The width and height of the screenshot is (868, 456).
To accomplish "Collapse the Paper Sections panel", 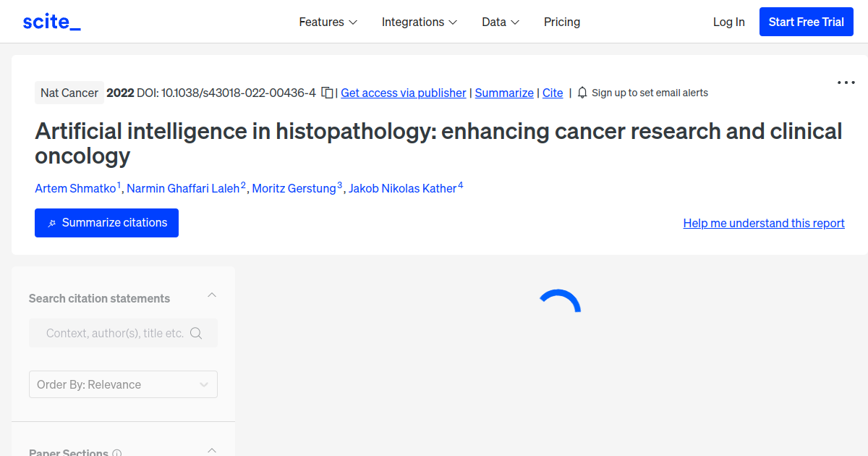I will (x=212, y=451).
